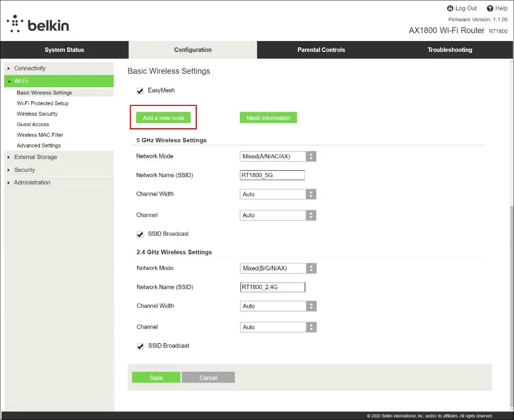Screen dimensions: 514x420
Task: Click the 2.4 GHz Wireless Settings heading
Action: coord(174,252)
